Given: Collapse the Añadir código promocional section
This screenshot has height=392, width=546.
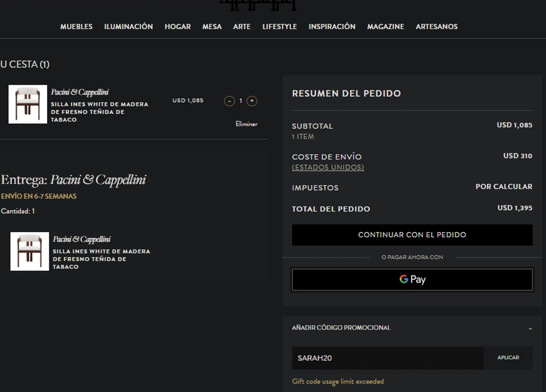Looking at the screenshot, I should 530,328.
